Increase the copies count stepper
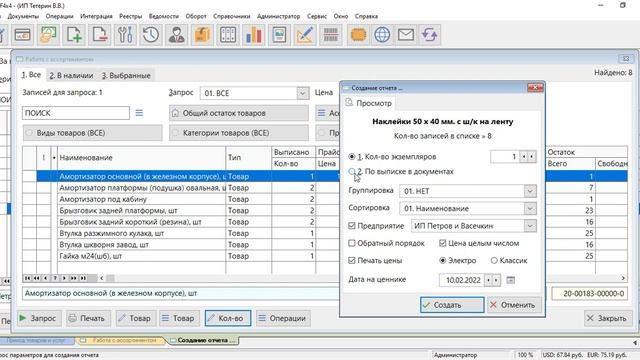 pos(531,157)
